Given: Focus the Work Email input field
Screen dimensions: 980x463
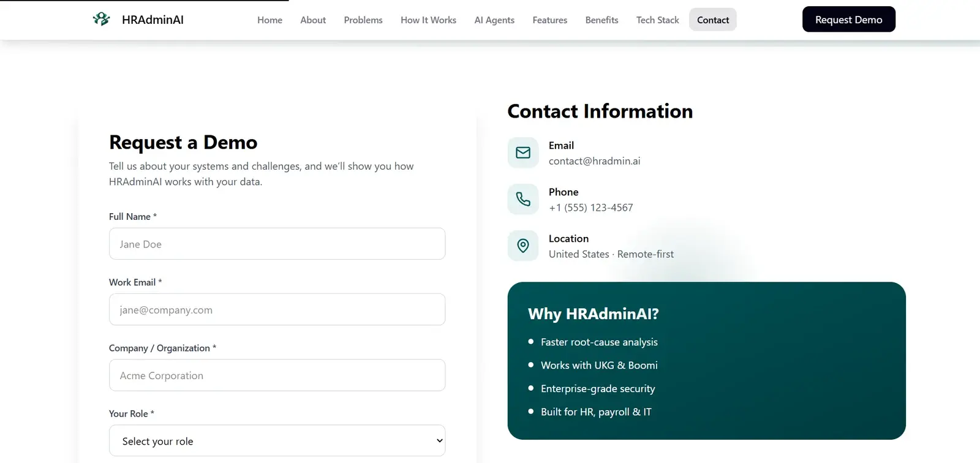Looking at the screenshot, I should point(277,309).
